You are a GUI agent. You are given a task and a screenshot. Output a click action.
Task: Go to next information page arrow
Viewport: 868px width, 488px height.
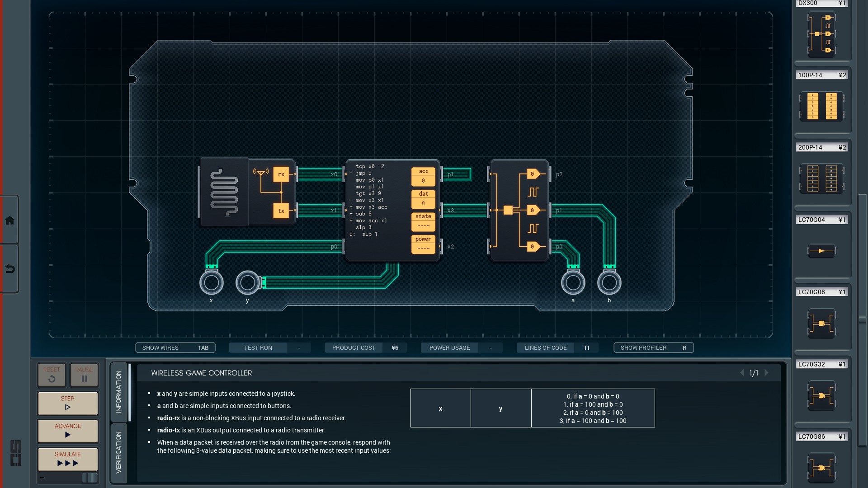coord(767,373)
